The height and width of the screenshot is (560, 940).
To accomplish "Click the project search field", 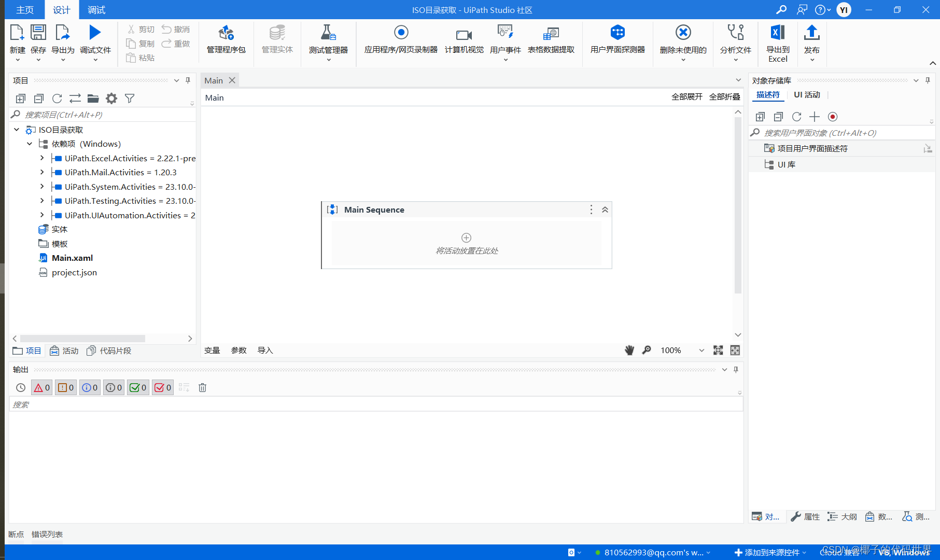I will (x=103, y=115).
